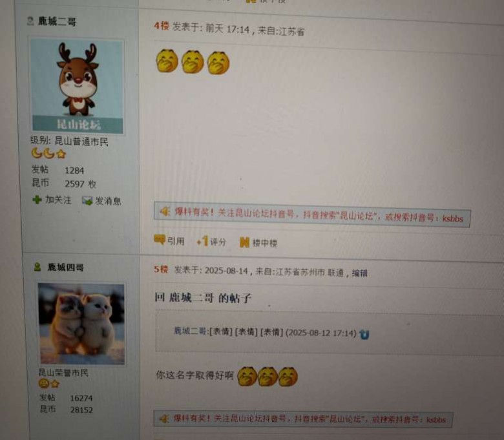The height and width of the screenshot is (440, 504).
Task: Click the first laughing emoji in 4楼 post
Action: (167, 61)
